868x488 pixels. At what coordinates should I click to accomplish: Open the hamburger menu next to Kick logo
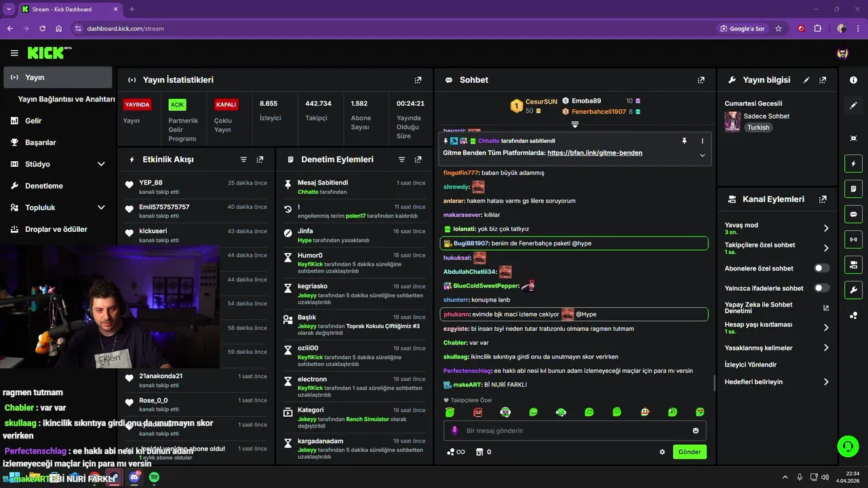pyautogui.click(x=14, y=53)
